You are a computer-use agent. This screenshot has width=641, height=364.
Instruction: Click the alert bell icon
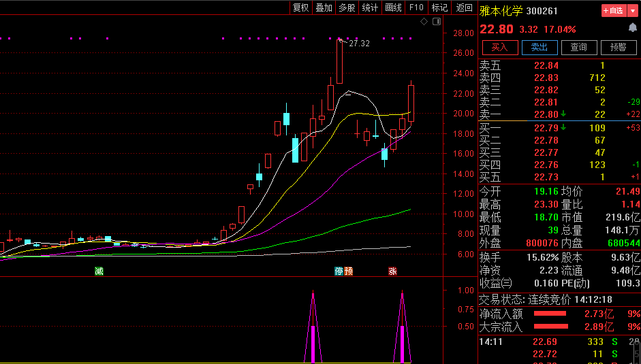pyautogui.click(x=632, y=28)
